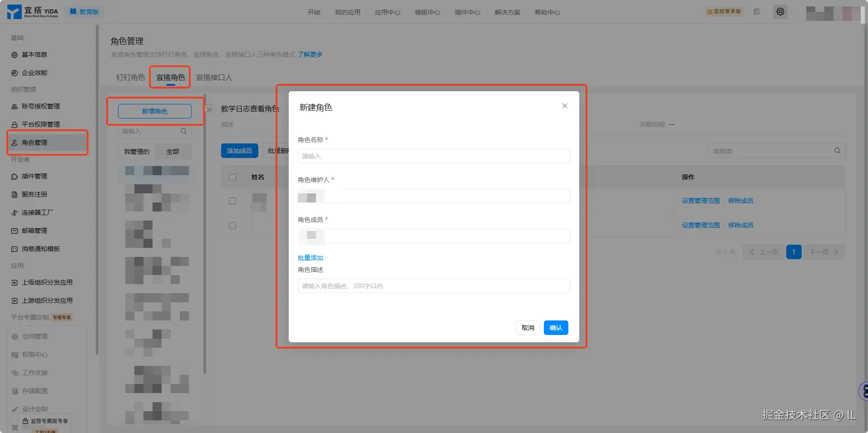This screenshot has height=433, width=868.
Task: Switch to the 钉钉角色 tab
Action: click(130, 77)
